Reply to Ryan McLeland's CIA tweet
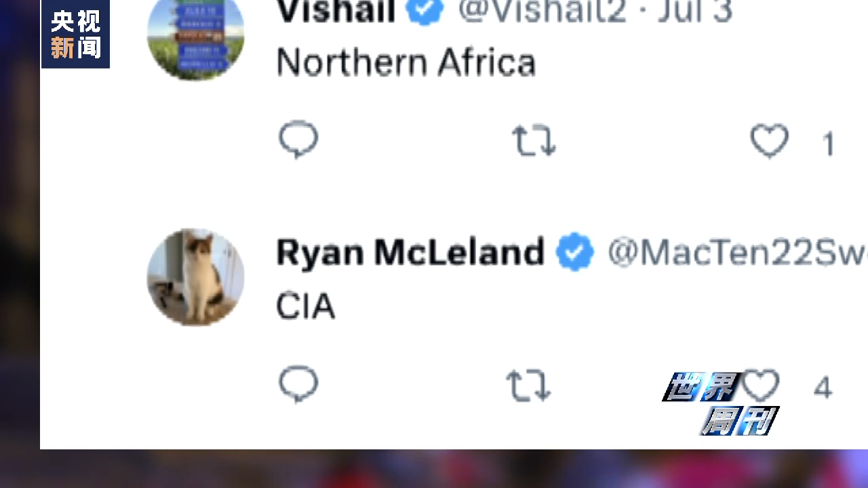The height and width of the screenshot is (488, 868). pos(298,384)
